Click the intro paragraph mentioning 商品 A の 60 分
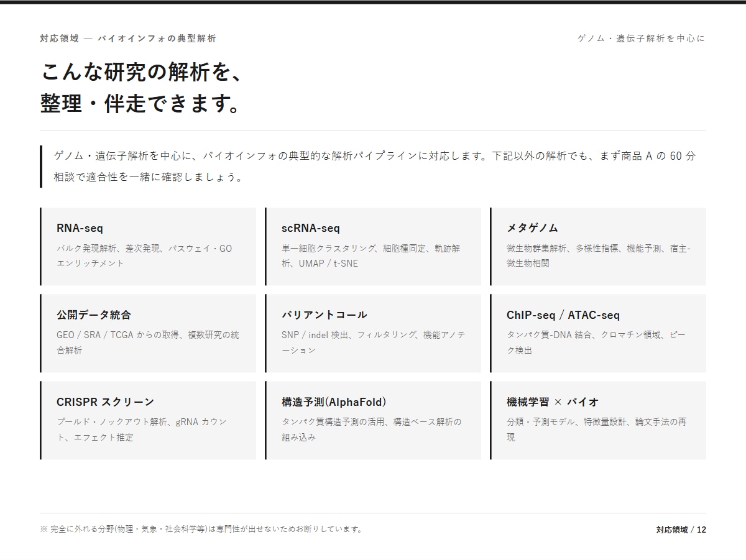746x560 pixels. 375,167
